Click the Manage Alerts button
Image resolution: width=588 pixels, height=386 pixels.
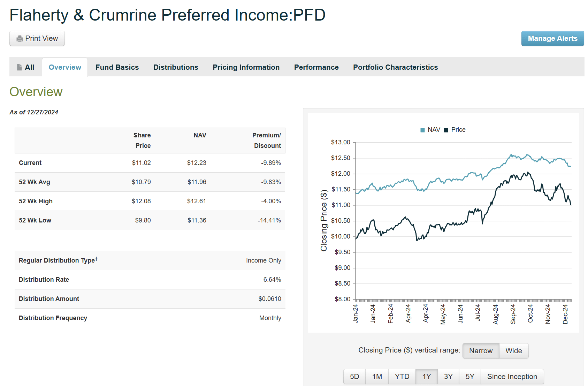click(x=552, y=38)
